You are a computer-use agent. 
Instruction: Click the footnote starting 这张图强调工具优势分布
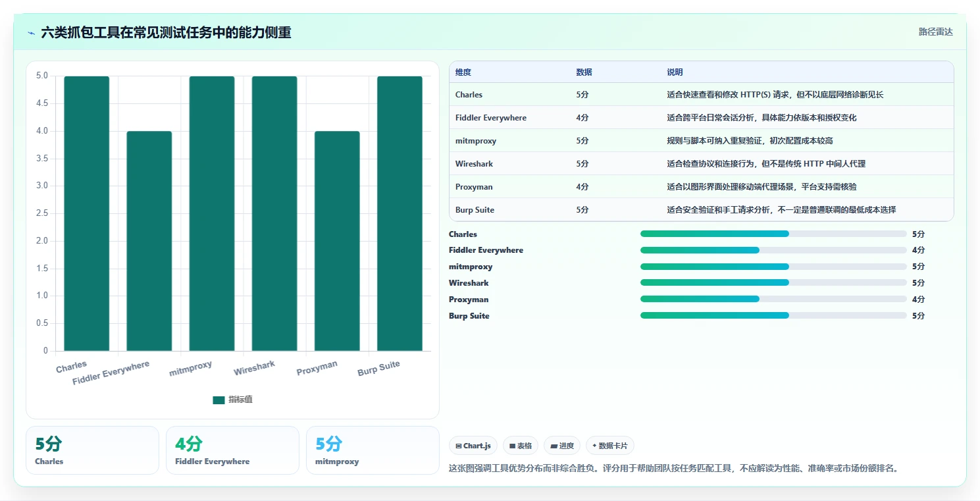pyautogui.click(x=673, y=469)
